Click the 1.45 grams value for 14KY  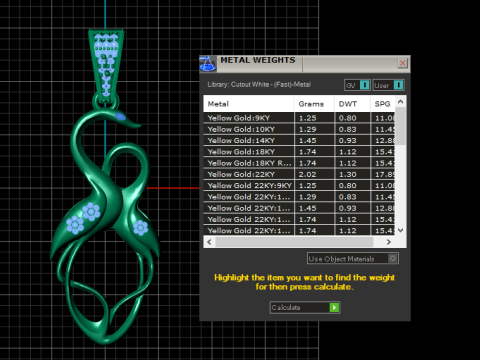click(308, 141)
